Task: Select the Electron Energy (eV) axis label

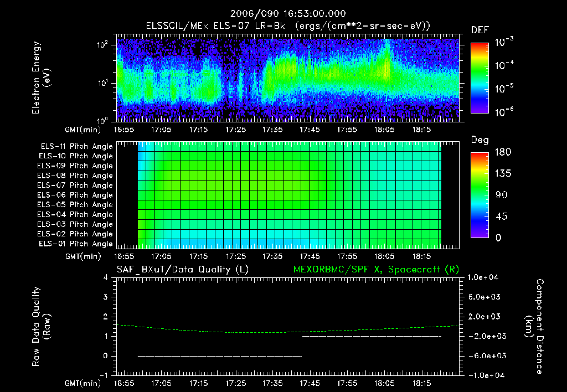Action: [41, 78]
